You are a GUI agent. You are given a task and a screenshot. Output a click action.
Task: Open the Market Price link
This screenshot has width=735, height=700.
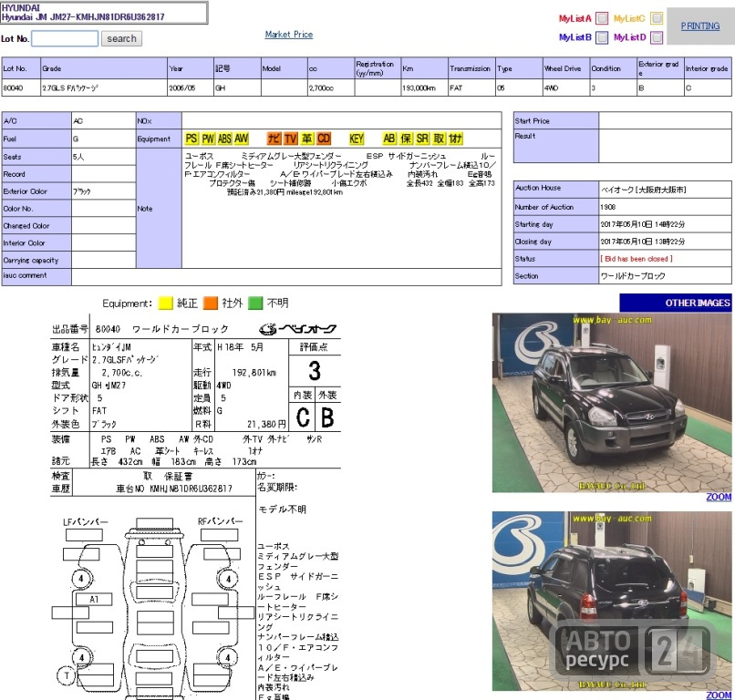[289, 35]
